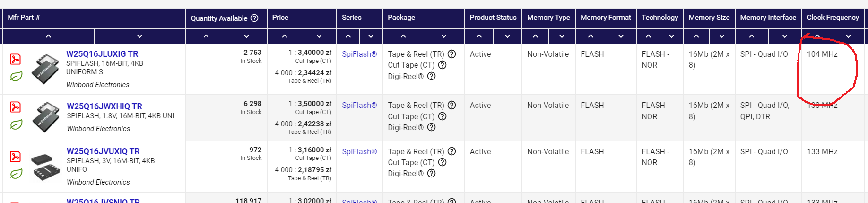
Task: Open PDF datasheet for W25Q16JVUXIQ TR
Action: (15, 157)
